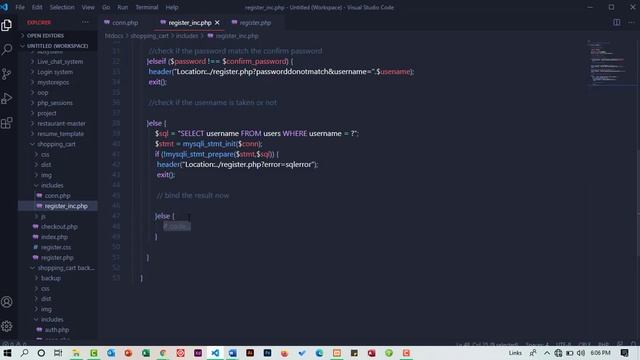Expand the Login system folder
Image resolution: width=640 pixels, height=360 pixels.
tap(55, 72)
